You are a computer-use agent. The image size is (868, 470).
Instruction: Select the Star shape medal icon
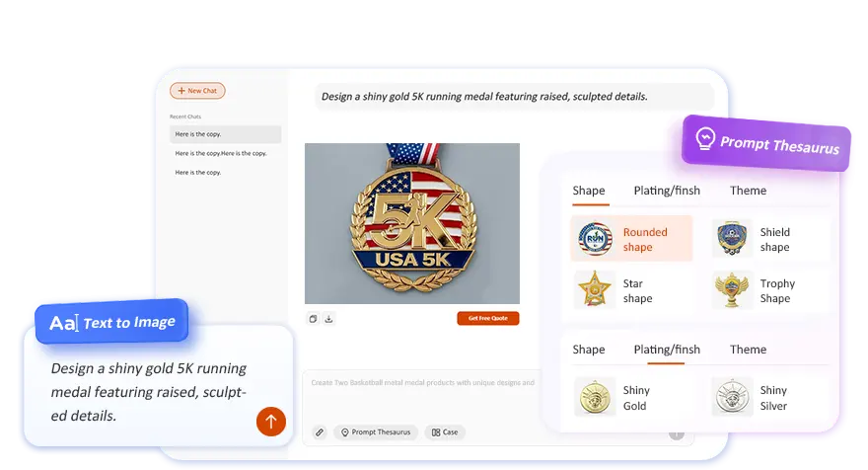[x=595, y=290]
